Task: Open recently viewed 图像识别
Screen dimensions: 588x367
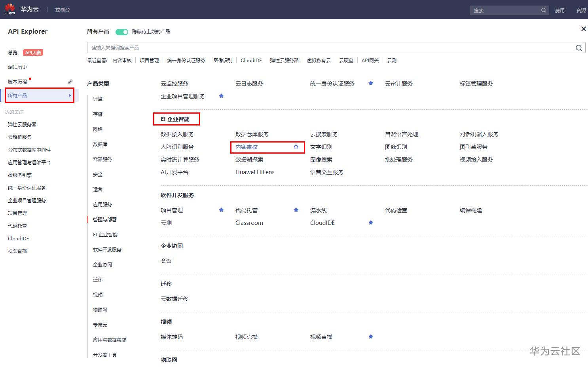Action: point(223,61)
